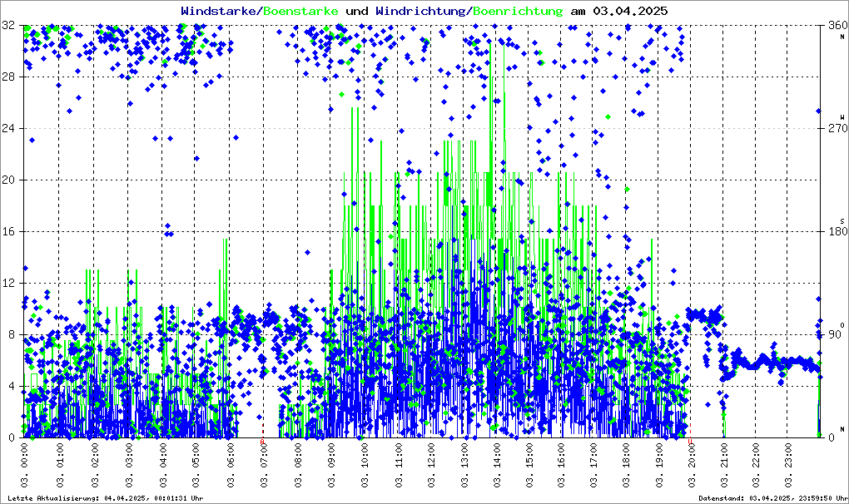Click the '03. 09:00' time axis label

pos(330,465)
